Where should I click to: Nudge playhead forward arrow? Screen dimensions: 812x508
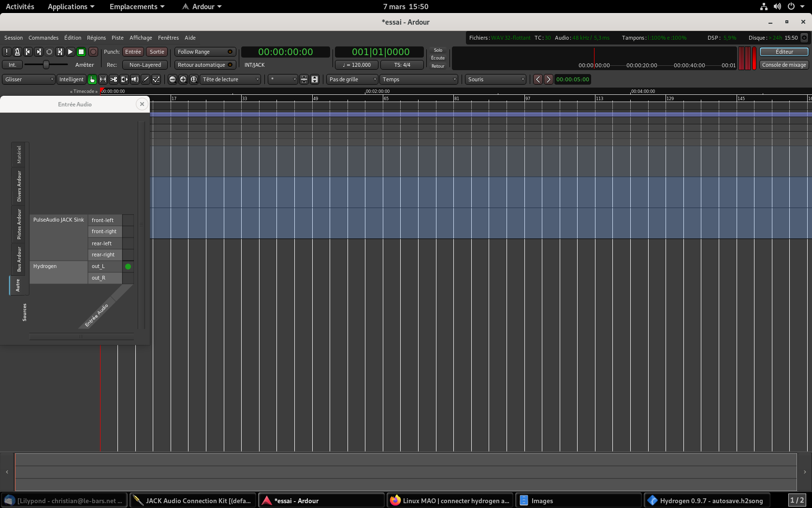pos(549,79)
